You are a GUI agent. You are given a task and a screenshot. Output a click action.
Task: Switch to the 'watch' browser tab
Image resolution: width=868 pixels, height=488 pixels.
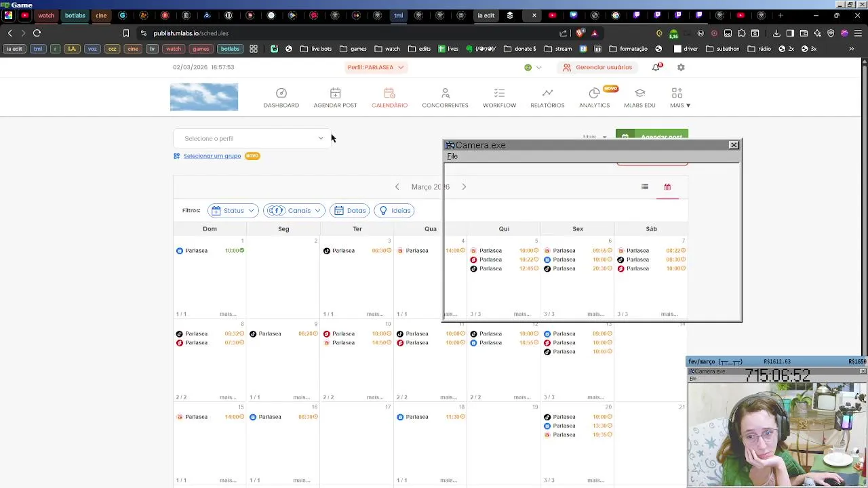(x=46, y=15)
